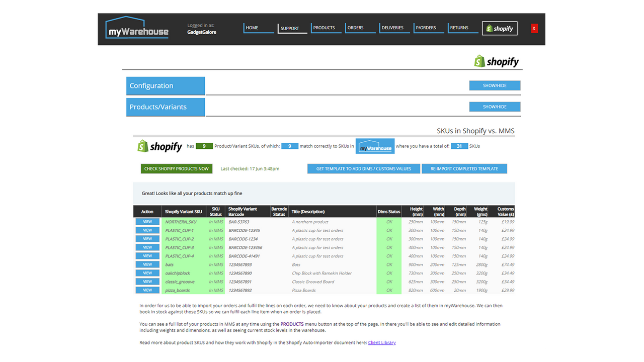Select barcode text BAR-53763
This screenshot has height=362, width=644.
[x=239, y=222]
